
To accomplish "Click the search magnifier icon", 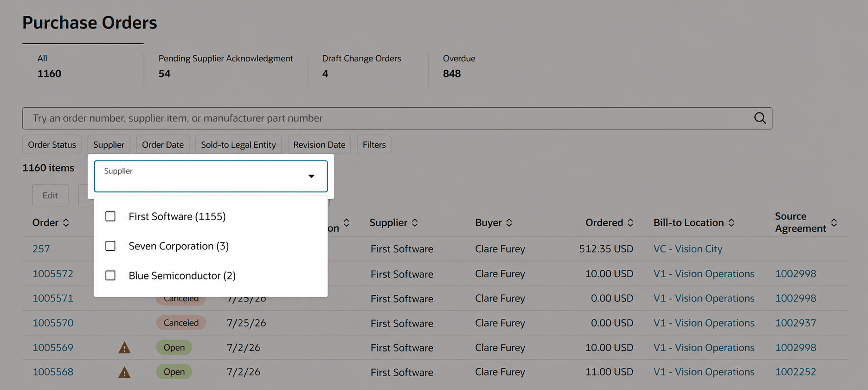I will click(760, 118).
